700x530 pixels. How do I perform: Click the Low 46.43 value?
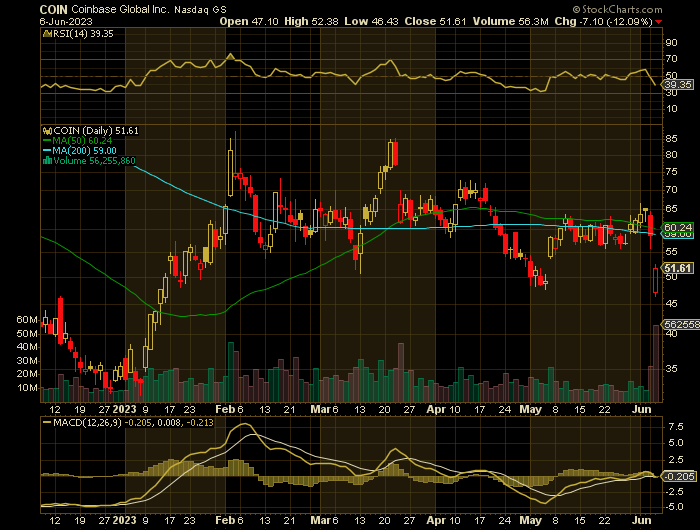point(371,21)
